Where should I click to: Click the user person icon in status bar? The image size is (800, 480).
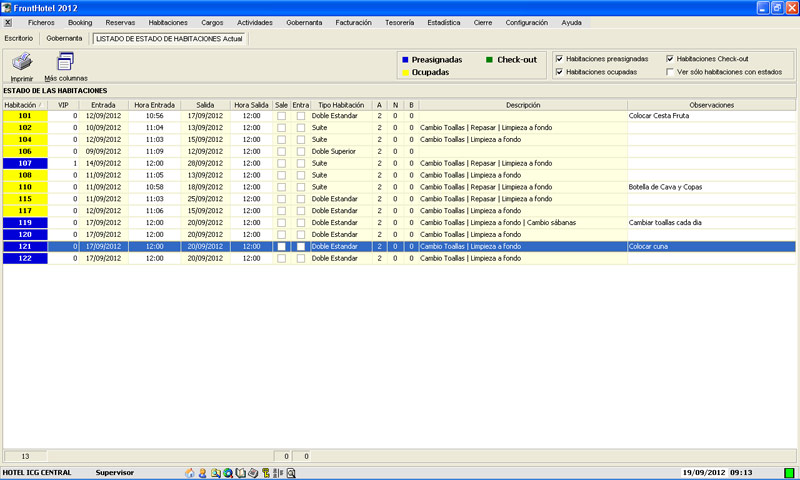click(x=202, y=472)
